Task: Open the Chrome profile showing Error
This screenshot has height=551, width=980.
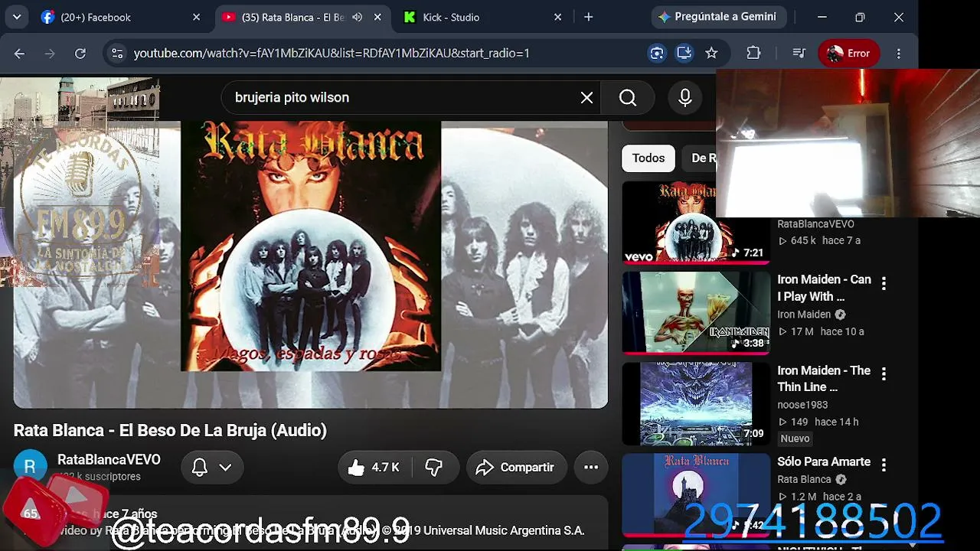Action: pos(848,53)
